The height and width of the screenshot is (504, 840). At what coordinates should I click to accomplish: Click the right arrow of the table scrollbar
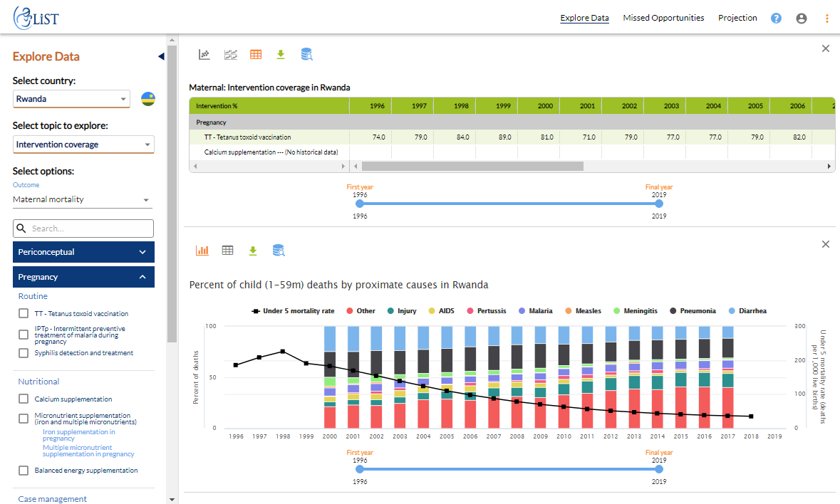tap(829, 167)
